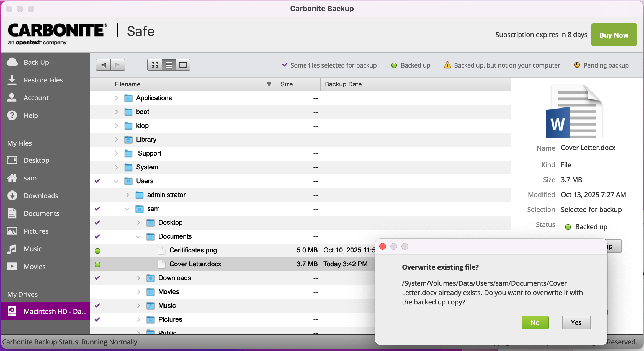Select the Ceritificates.png file row
Viewport: 644px width, 351px height.
tap(193, 250)
